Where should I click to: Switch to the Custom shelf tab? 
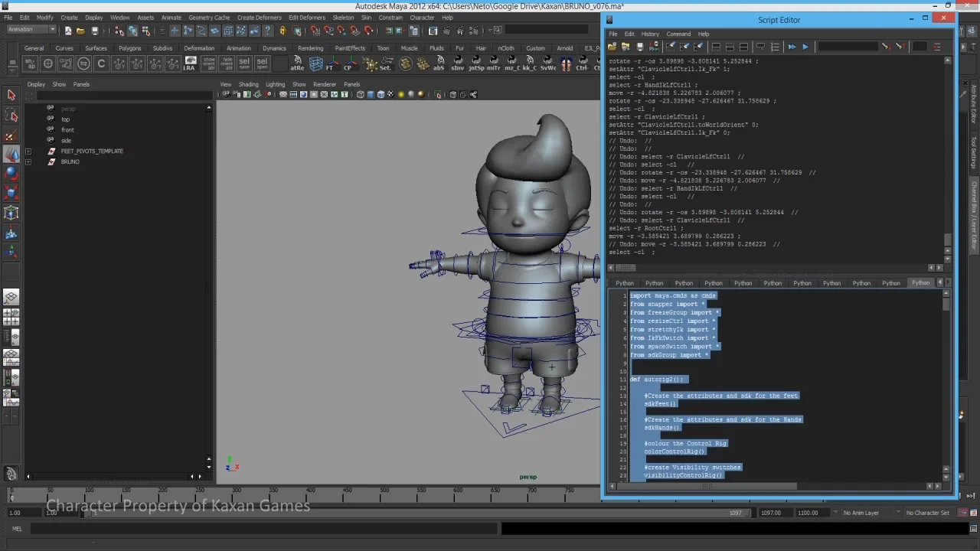point(535,48)
